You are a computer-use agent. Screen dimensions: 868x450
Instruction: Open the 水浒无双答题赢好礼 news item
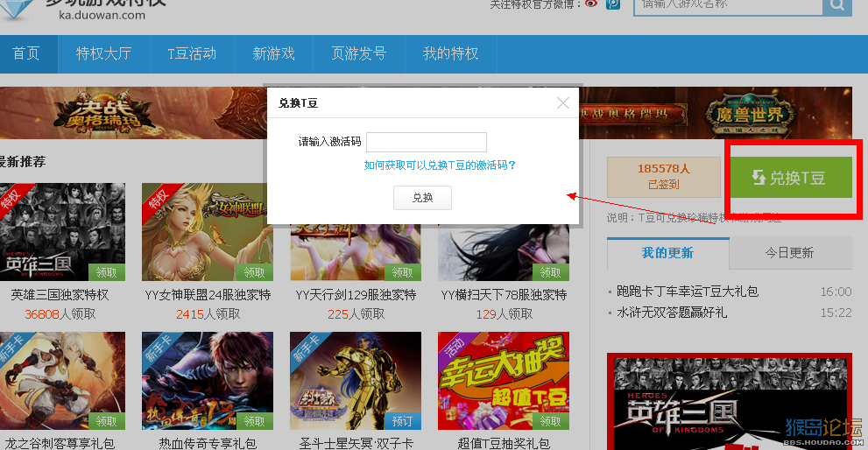672,313
